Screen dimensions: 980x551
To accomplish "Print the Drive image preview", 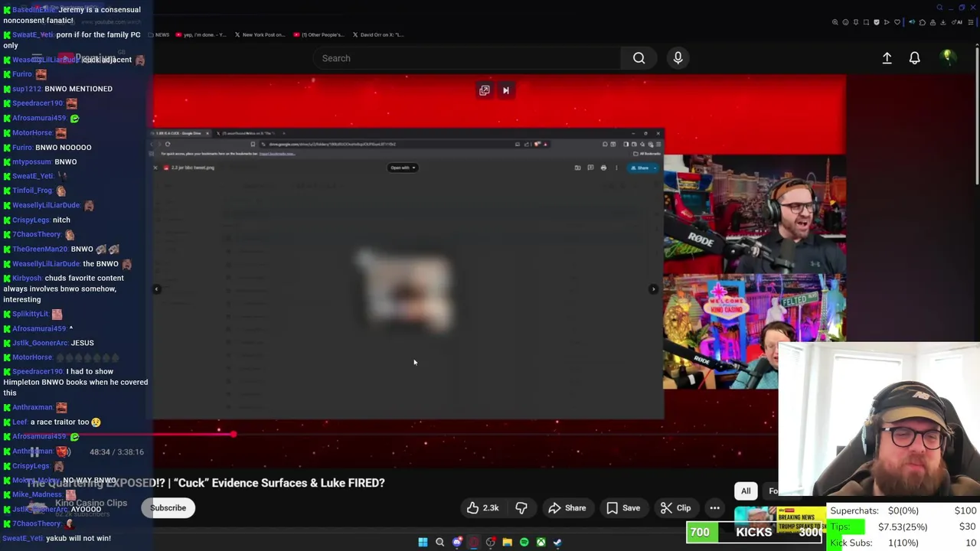I will click(603, 168).
